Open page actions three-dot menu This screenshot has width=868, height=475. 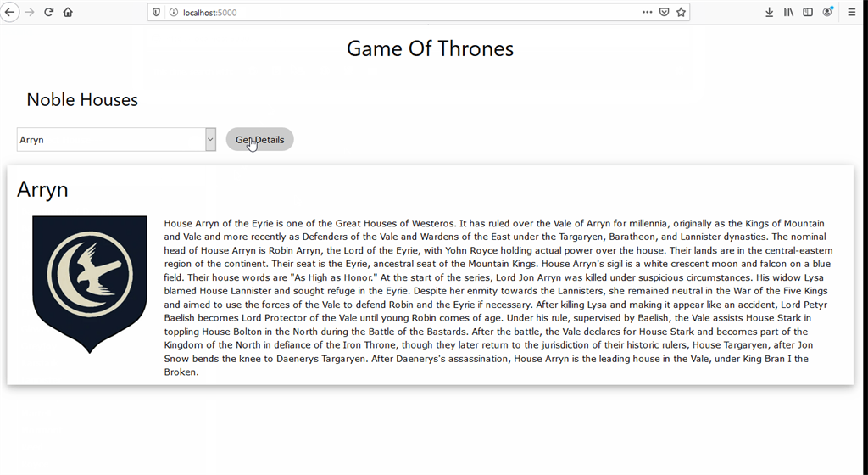647,12
